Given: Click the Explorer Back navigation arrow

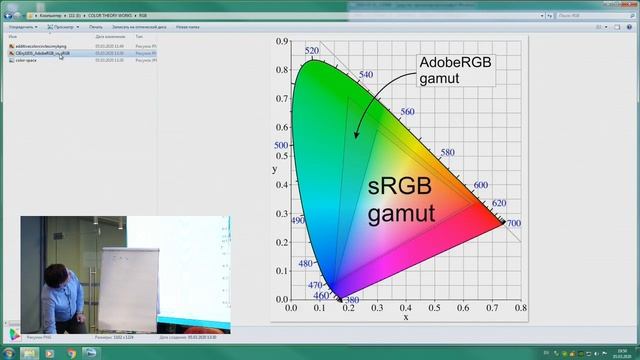Looking at the screenshot, I should (8, 16).
